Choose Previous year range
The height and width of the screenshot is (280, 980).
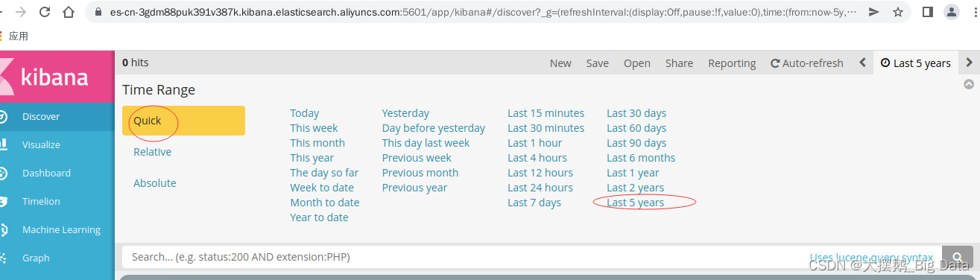tap(414, 188)
